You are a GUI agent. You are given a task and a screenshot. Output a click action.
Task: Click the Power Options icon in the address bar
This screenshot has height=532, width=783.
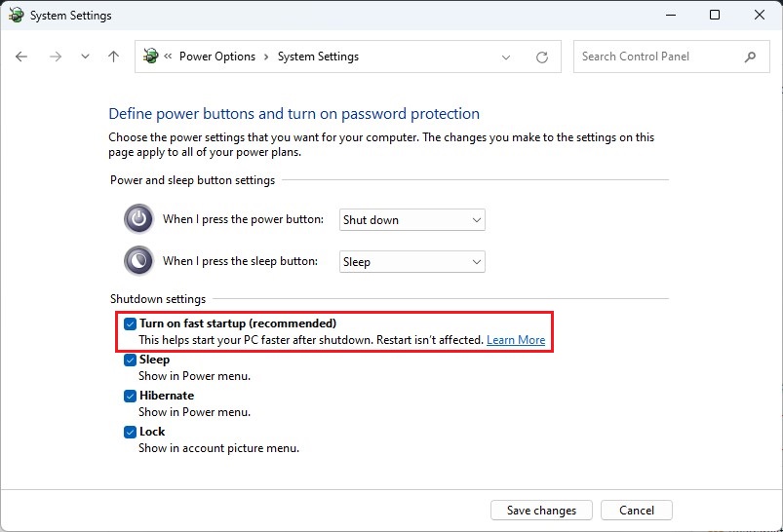pyautogui.click(x=151, y=56)
